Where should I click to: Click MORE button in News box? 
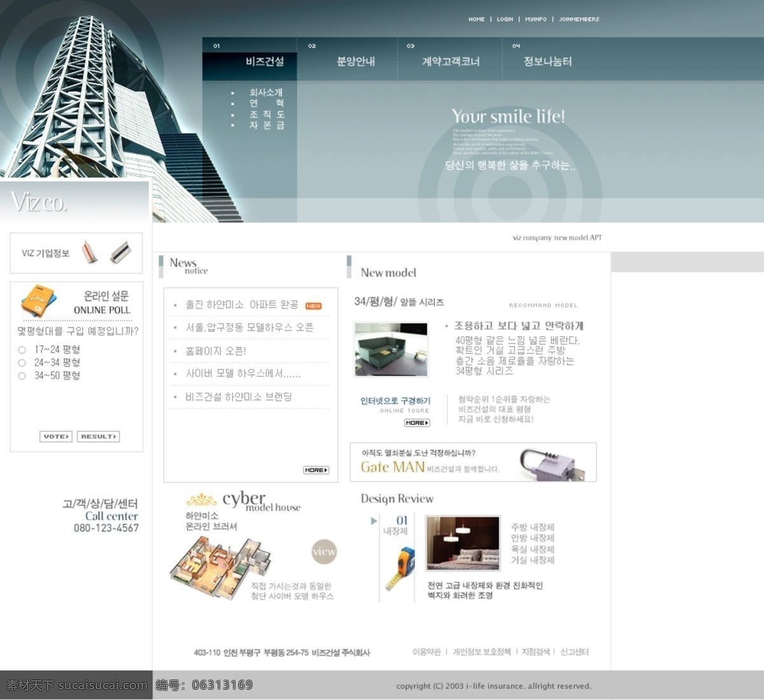click(x=316, y=470)
